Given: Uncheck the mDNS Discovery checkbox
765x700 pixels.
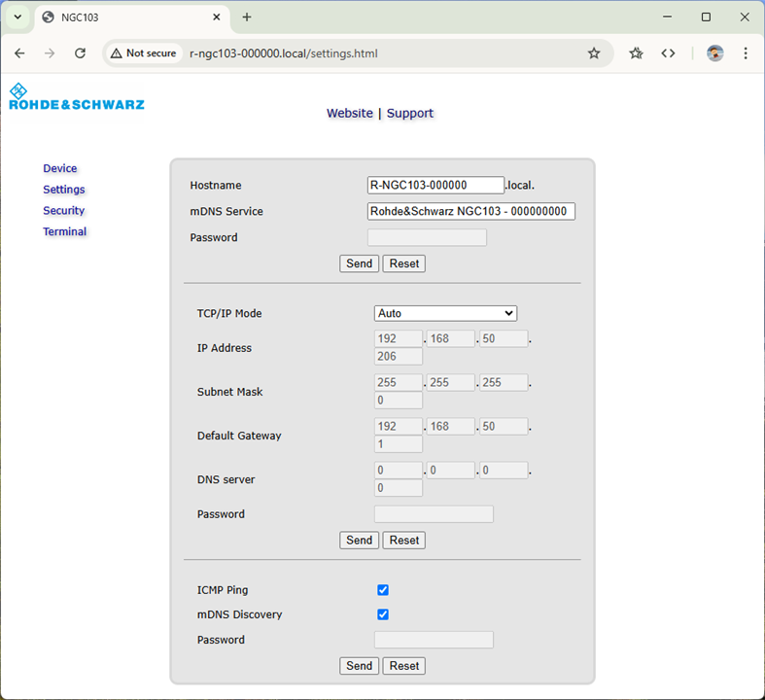Looking at the screenshot, I should (x=383, y=614).
